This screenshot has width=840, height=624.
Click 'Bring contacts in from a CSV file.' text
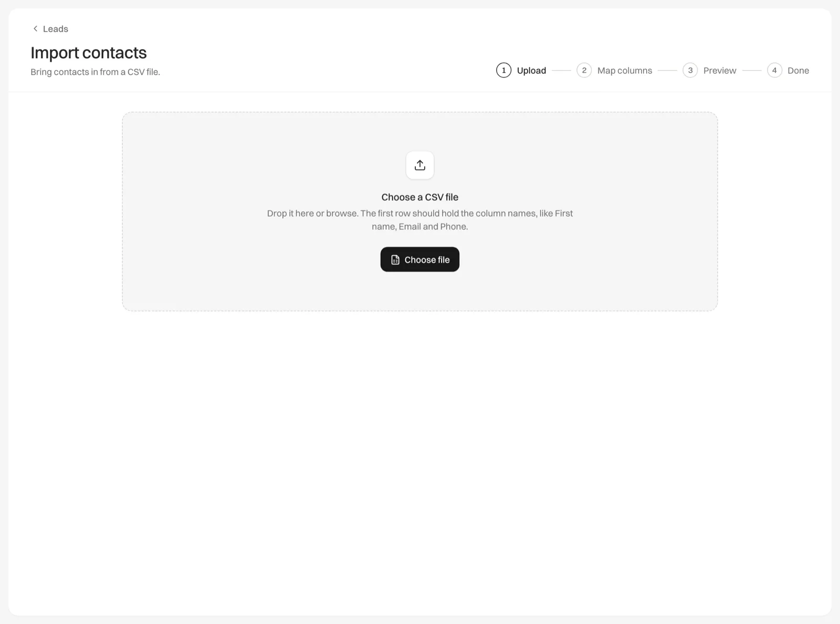point(95,72)
